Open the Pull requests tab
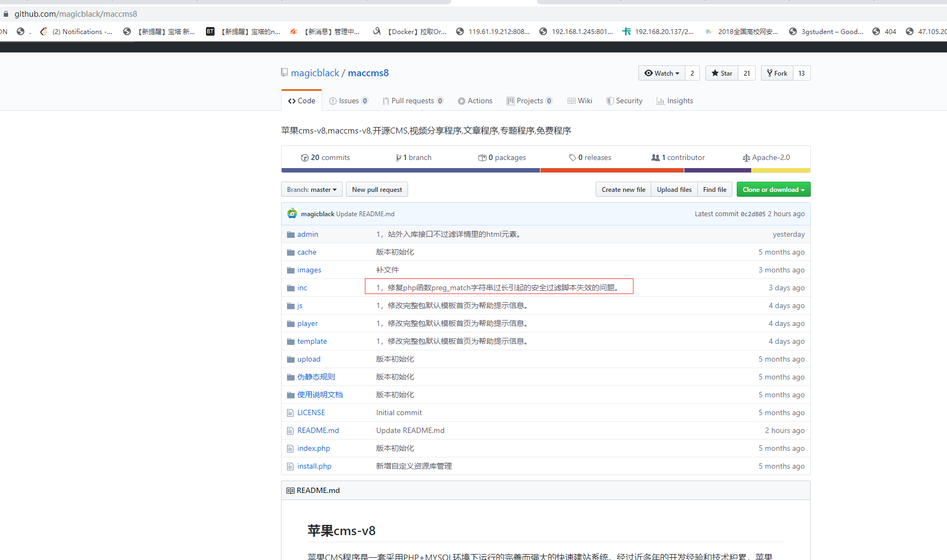This screenshot has height=560, width=947. pos(413,101)
